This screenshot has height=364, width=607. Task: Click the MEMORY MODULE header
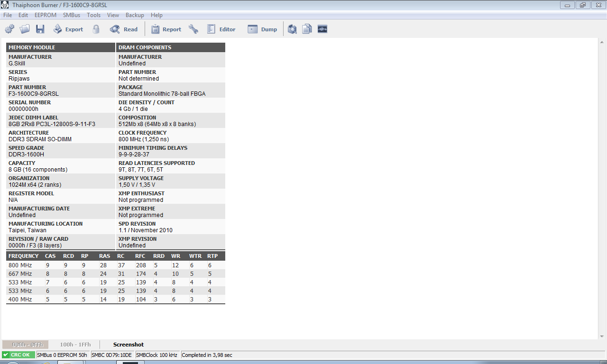[61, 47]
